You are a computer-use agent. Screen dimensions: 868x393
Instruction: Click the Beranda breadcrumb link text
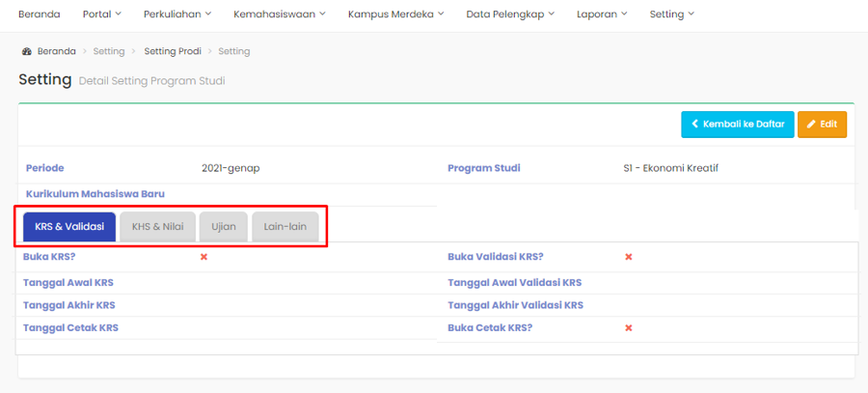pyautogui.click(x=56, y=51)
